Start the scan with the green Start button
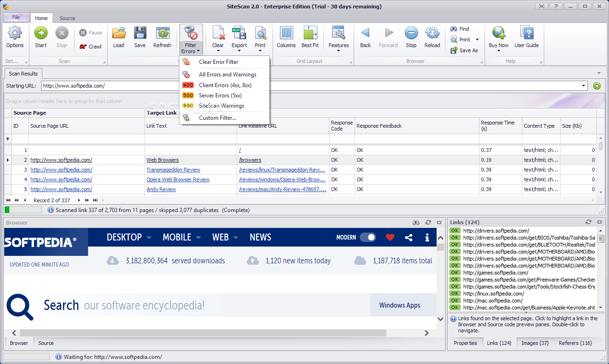Viewport: 609px width, 364px height. point(41,37)
